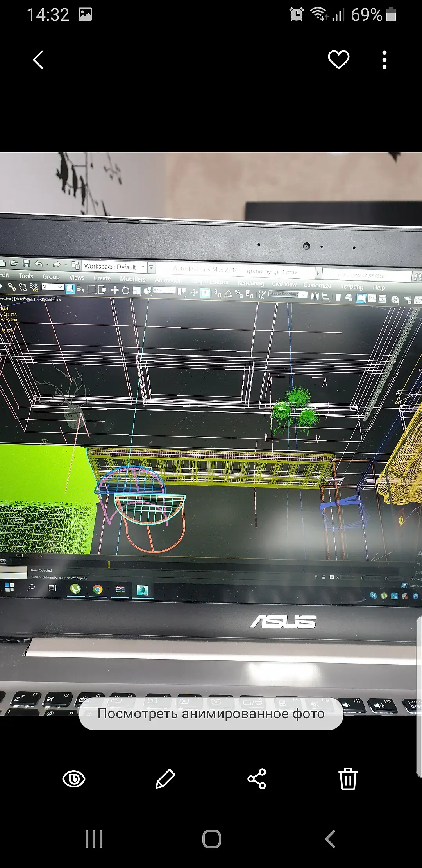Click Select and Place tool
Image resolution: width=422 pixels, height=868 pixels.
[x=148, y=291]
